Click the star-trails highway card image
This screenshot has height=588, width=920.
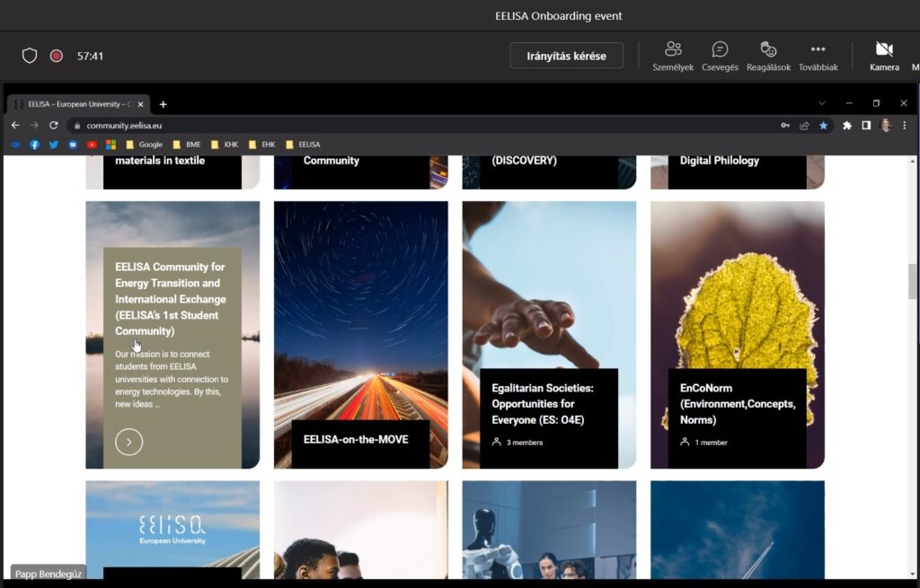(361, 311)
